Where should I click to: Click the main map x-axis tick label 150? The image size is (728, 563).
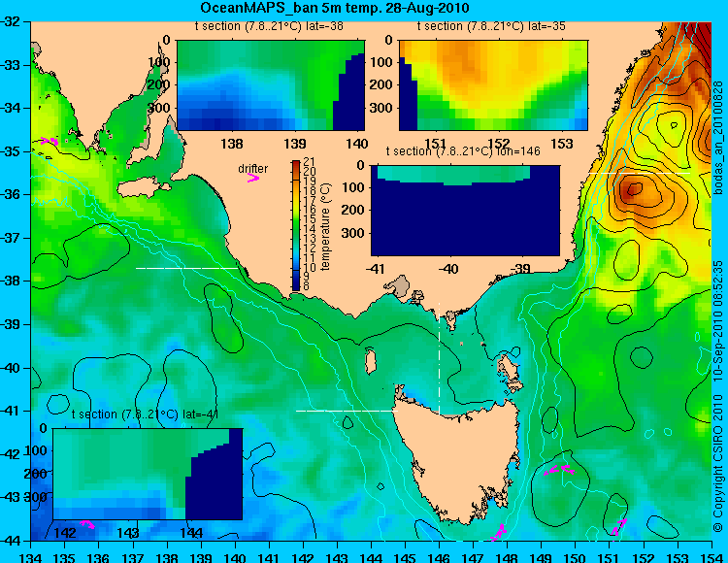[x=576, y=557]
